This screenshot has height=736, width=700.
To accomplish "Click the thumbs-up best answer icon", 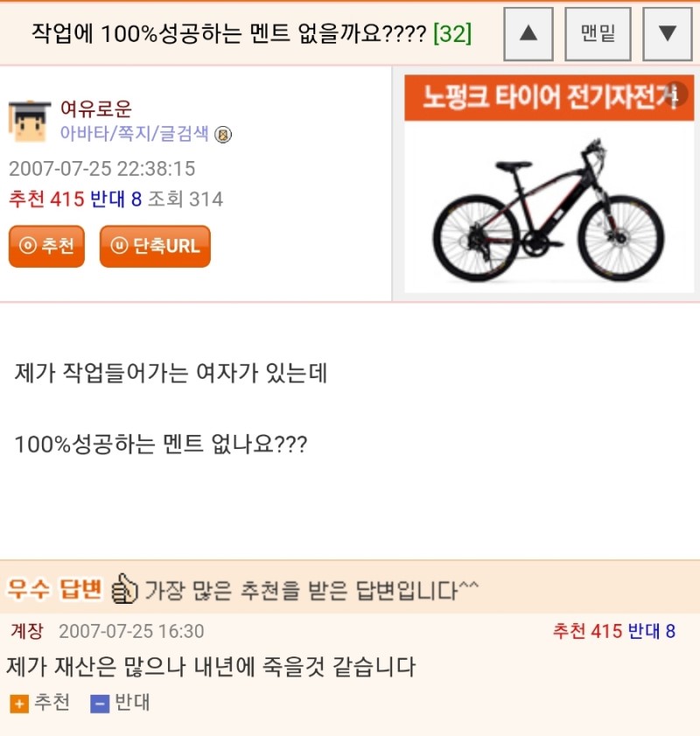I will pyautogui.click(x=125, y=589).
